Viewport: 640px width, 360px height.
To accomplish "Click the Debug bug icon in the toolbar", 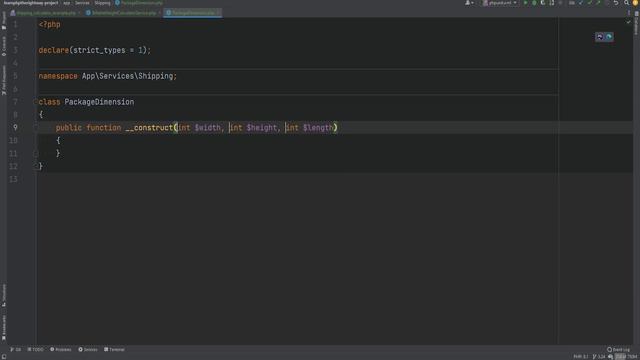I will pos(534,3).
